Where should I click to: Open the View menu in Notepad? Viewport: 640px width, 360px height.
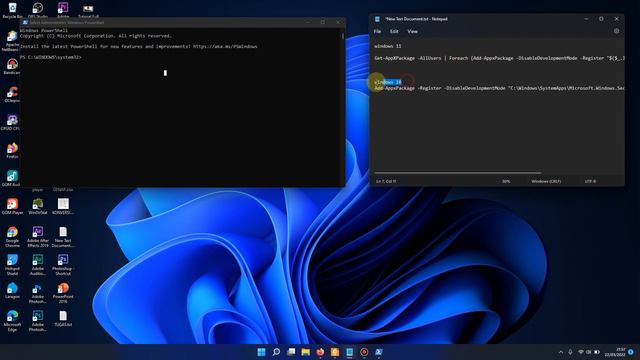coord(412,31)
